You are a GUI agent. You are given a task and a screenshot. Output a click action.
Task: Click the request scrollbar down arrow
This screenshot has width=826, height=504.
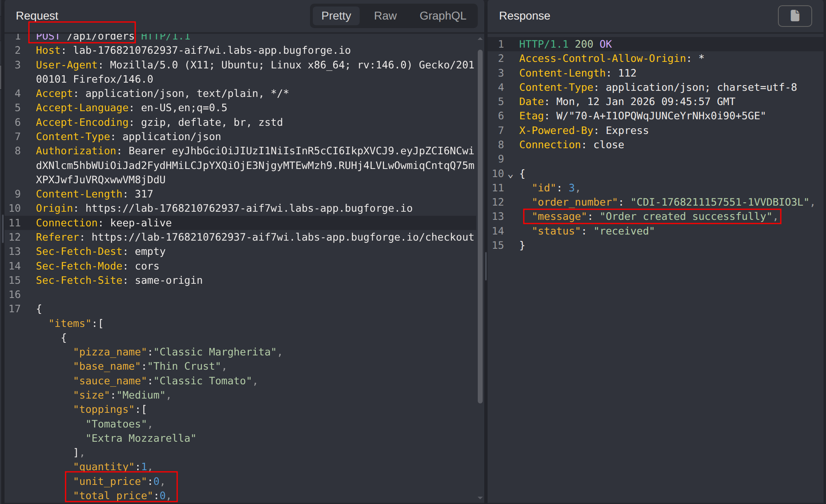[x=480, y=497]
